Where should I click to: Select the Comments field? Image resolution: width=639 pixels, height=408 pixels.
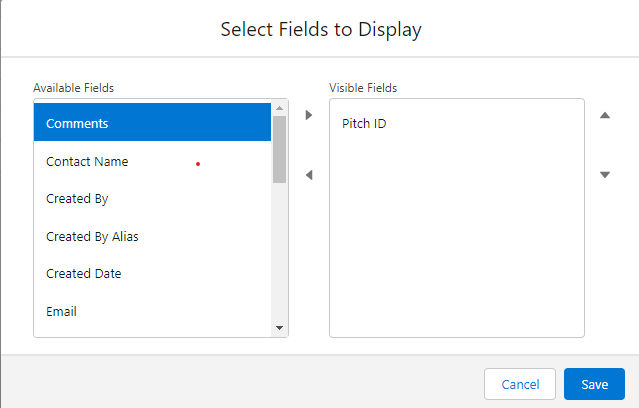tap(152, 123)
